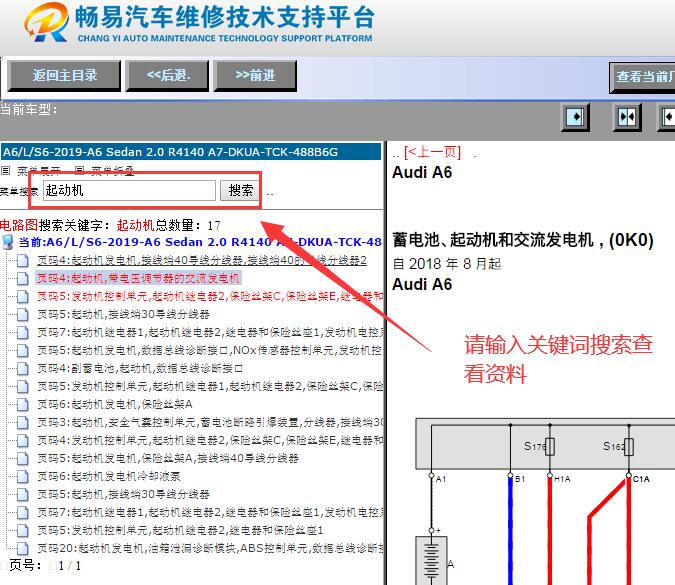Click the 总数量: 17 result count
This screenshot has width=675, height=585.
point(188,225)
